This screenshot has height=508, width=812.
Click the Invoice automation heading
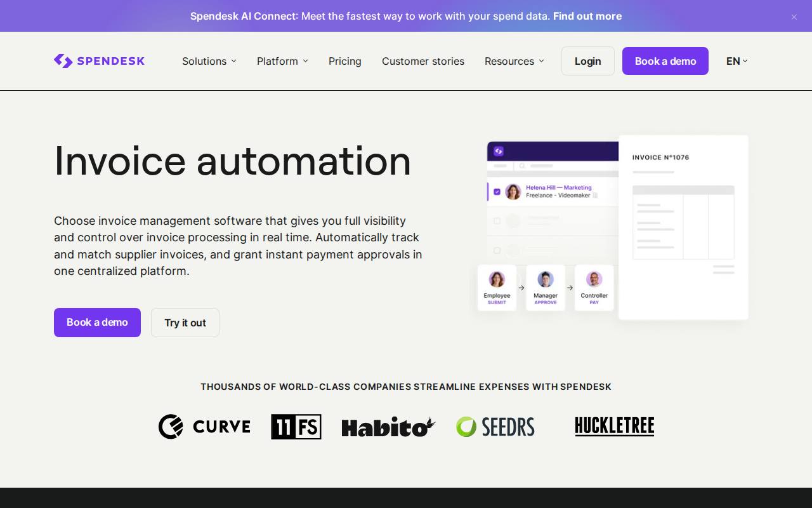point(233,161)
